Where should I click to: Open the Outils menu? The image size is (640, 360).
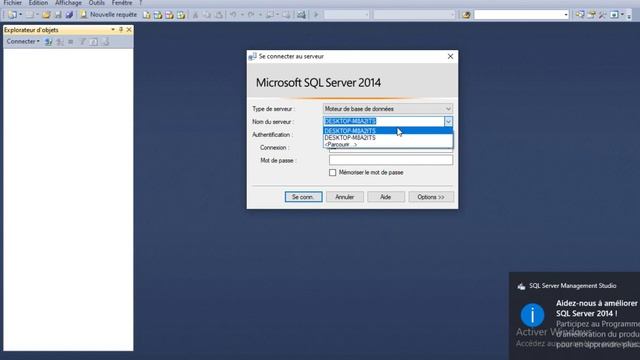[x=97, y=3]
